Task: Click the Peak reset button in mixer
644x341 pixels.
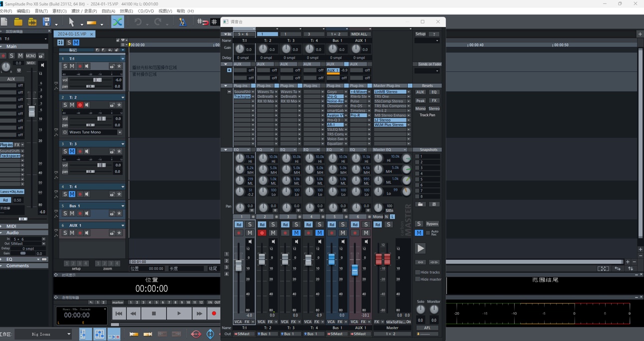Action: coord(420,100)
